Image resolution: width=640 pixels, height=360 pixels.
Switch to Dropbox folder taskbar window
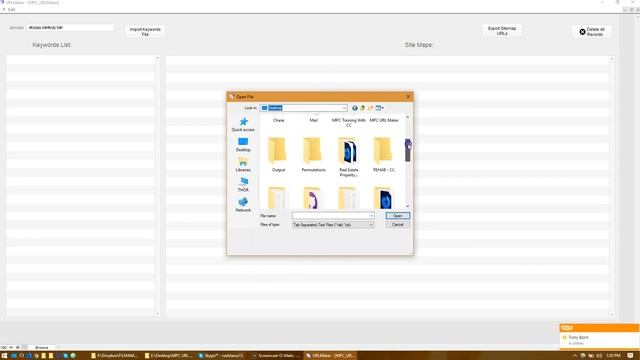[x=115, y=356]
